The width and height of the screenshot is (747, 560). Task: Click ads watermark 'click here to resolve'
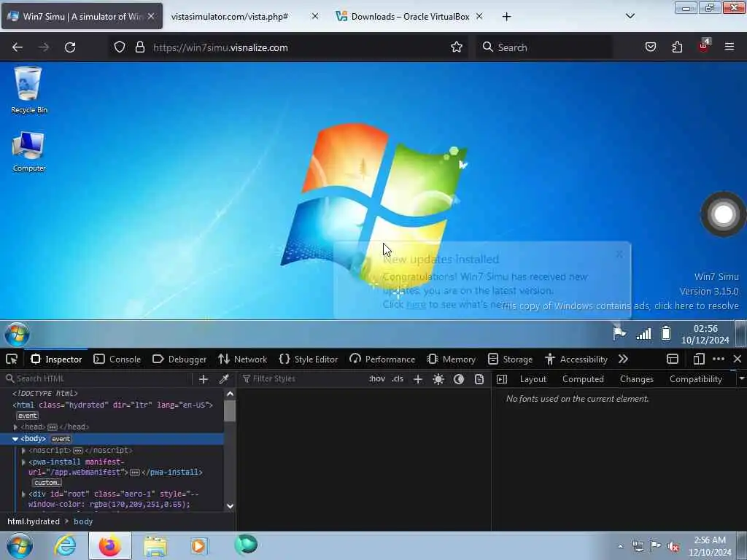619,306
